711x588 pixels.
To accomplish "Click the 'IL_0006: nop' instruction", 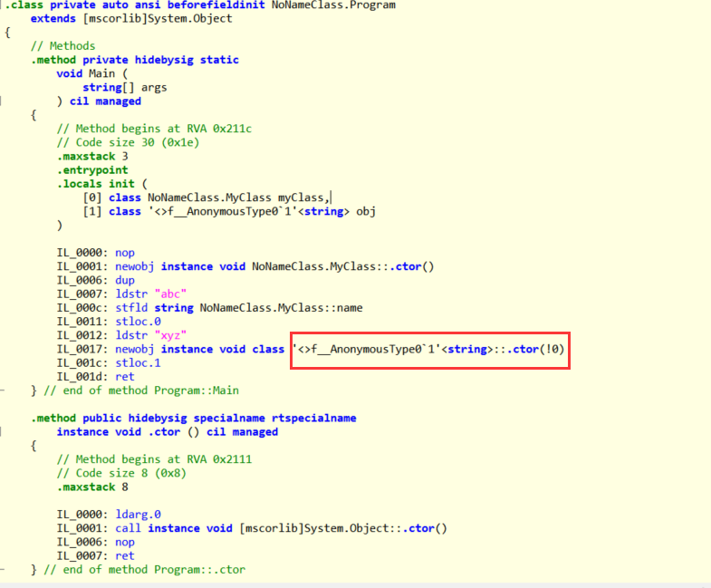I will (96, 542).
